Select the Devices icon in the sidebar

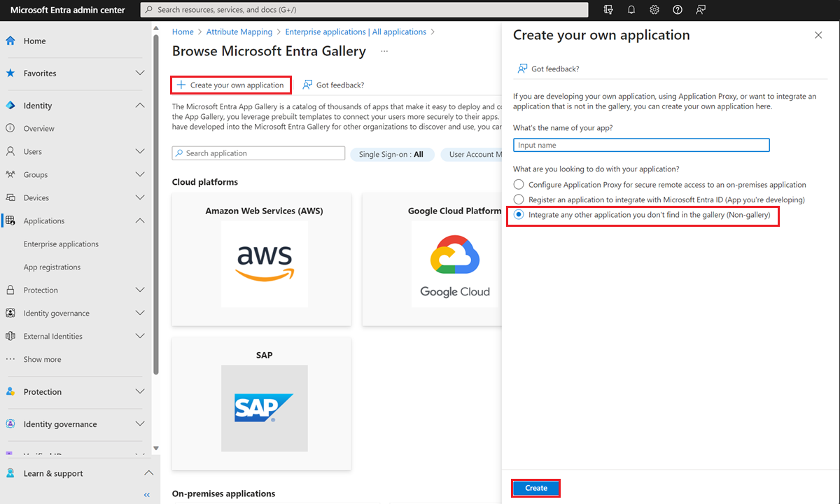10,197
